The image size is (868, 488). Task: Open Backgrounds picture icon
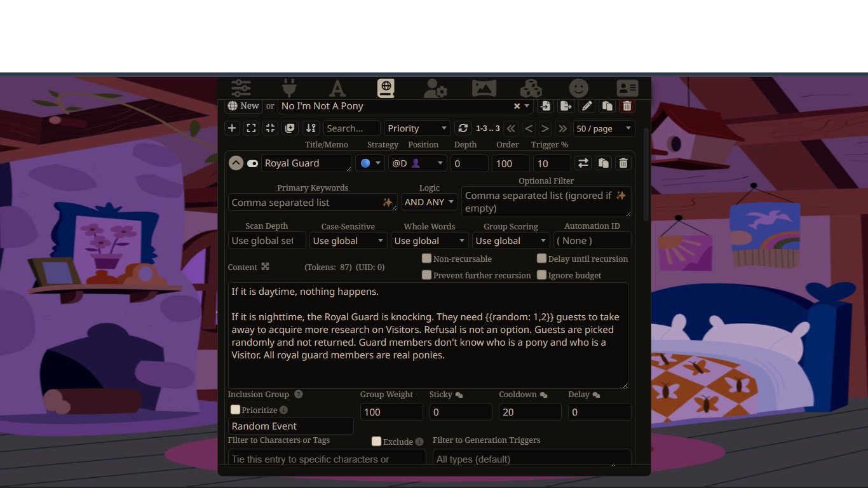pyautogui.click(x=484, y=88)
